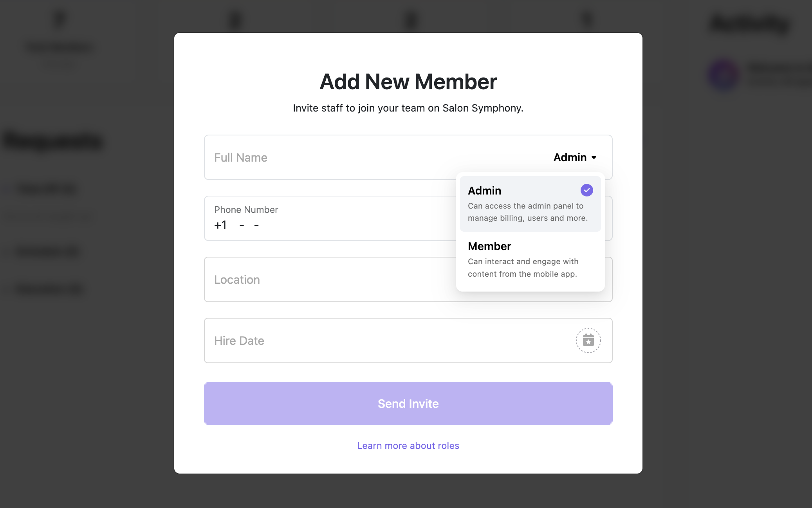Click the Member description text

[523, 268]
